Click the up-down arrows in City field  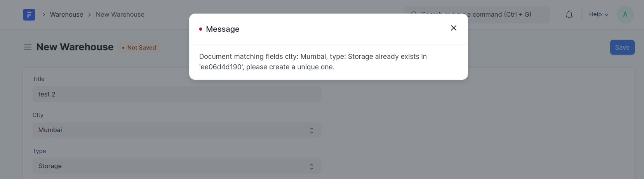[x=312, y=131]
